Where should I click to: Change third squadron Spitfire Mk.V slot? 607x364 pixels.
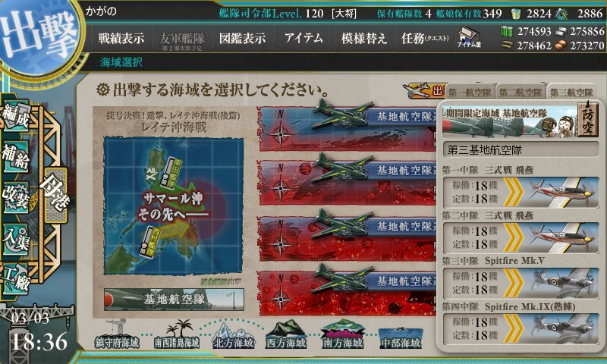coord(521,283)
